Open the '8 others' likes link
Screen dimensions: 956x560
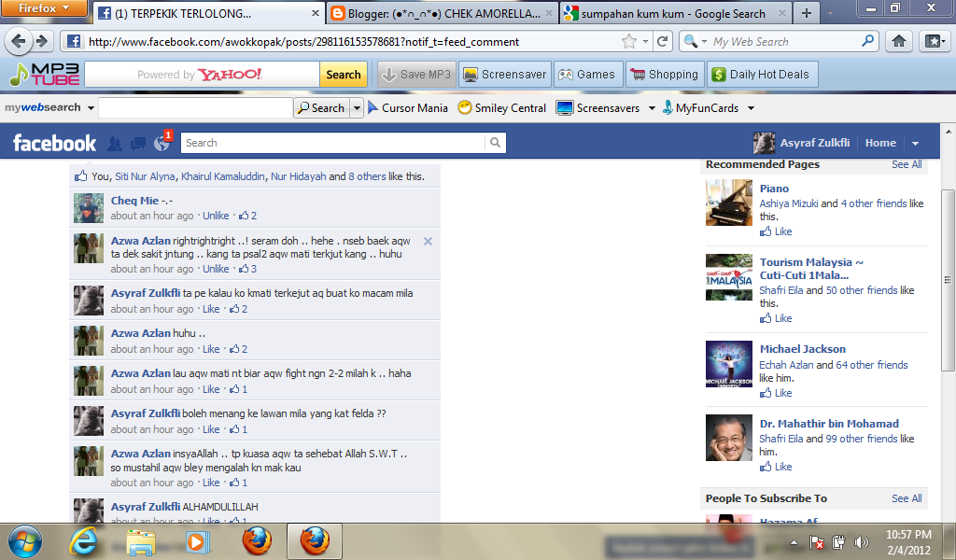point(367,176)
